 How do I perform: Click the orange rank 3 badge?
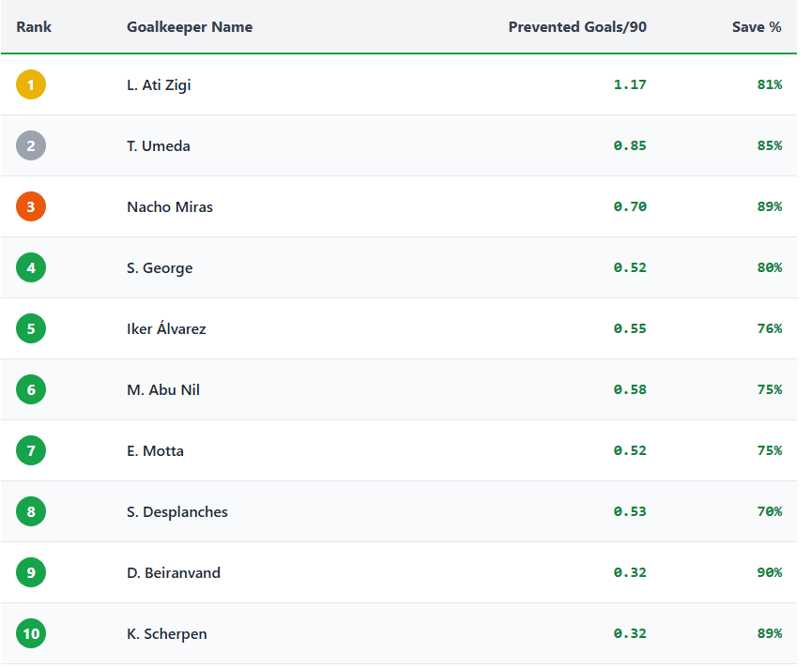[31, 207]
